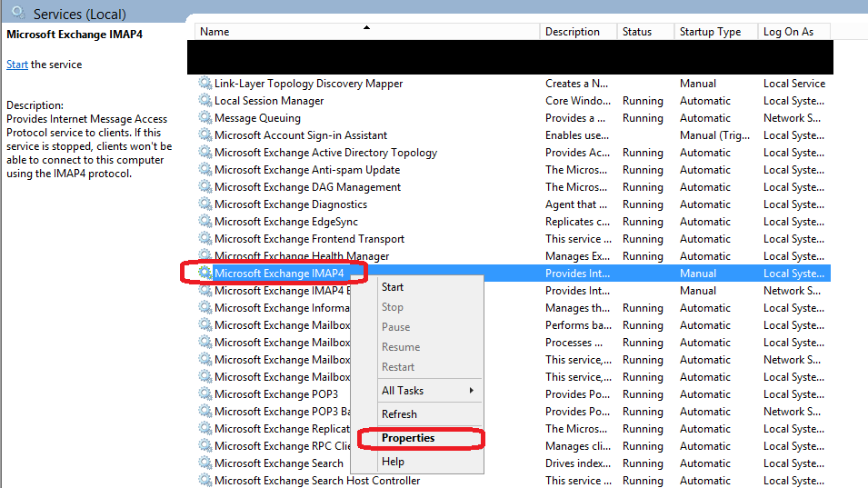
Task: Sort by the Status column header
Action: [646, 32]
